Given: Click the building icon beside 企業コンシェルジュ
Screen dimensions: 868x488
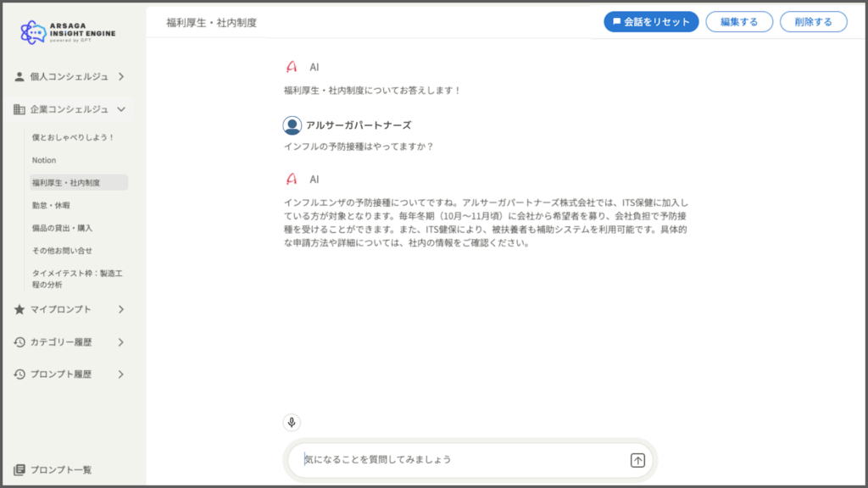Looking at the screenshot, I should [19, 109].
